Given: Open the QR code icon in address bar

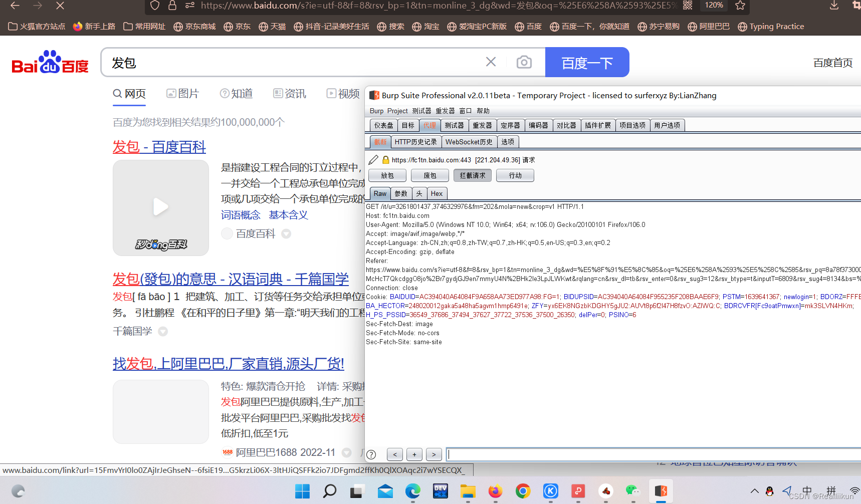Looking at the screenshot, I should [x=688, y=5].
